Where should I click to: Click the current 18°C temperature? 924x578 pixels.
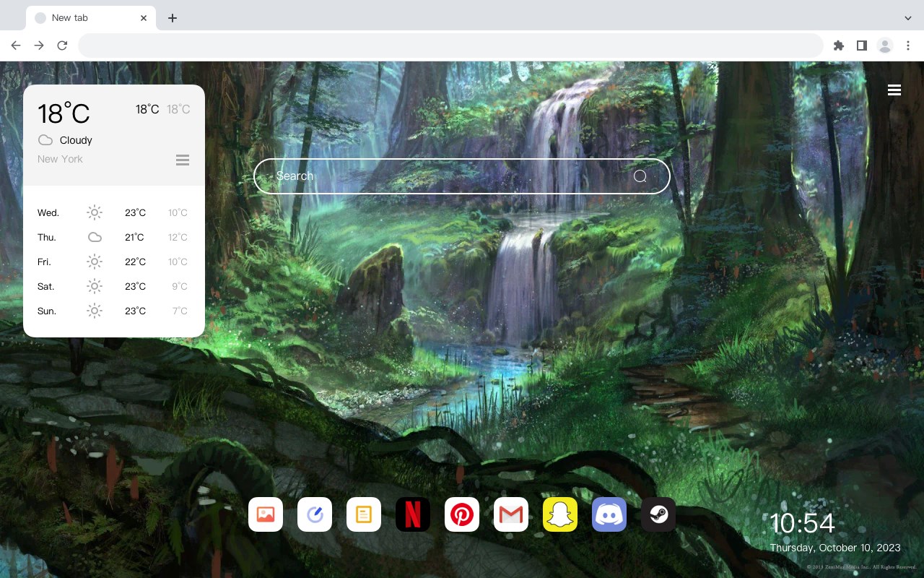coord(64,113)
